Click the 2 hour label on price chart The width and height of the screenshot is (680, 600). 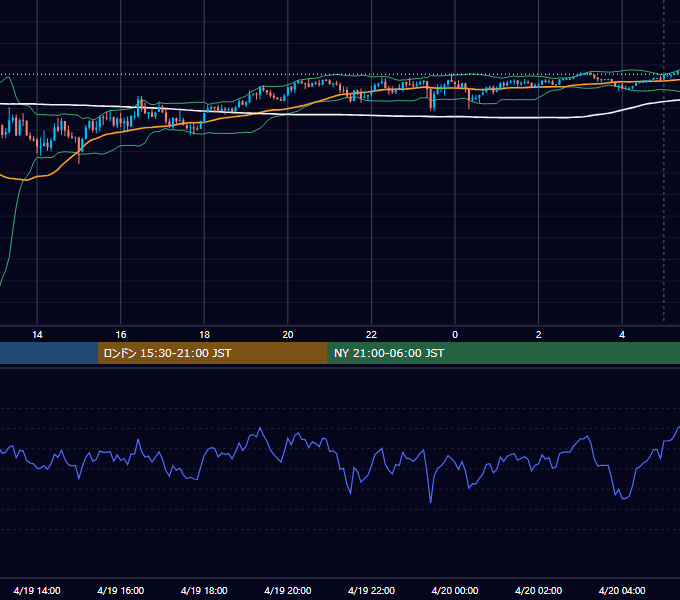pyautogui.click(x=539, y=335)
